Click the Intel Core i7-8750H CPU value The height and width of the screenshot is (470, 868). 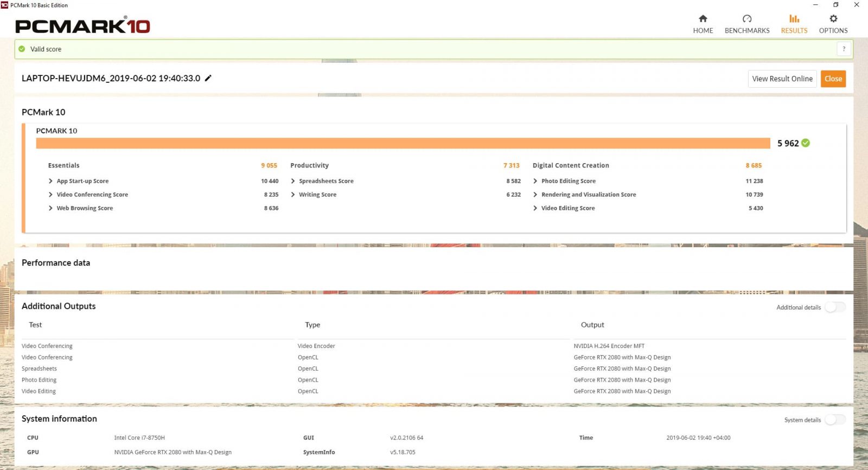[x=139, y=437]
